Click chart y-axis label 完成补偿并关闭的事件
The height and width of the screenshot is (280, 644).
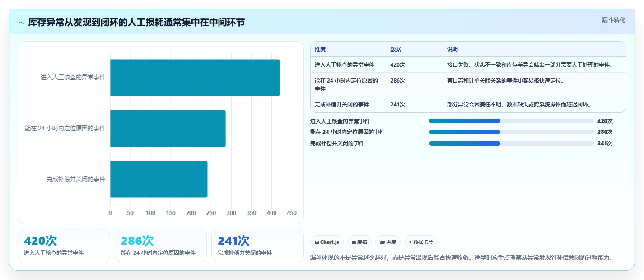pyautogui.click(x=76, y=179)
